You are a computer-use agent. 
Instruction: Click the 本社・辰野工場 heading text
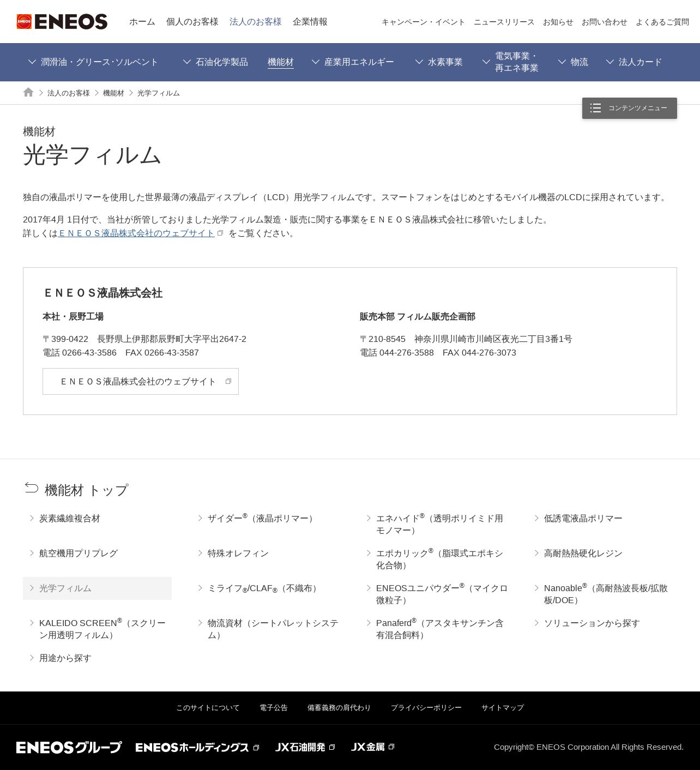point(73,317)
